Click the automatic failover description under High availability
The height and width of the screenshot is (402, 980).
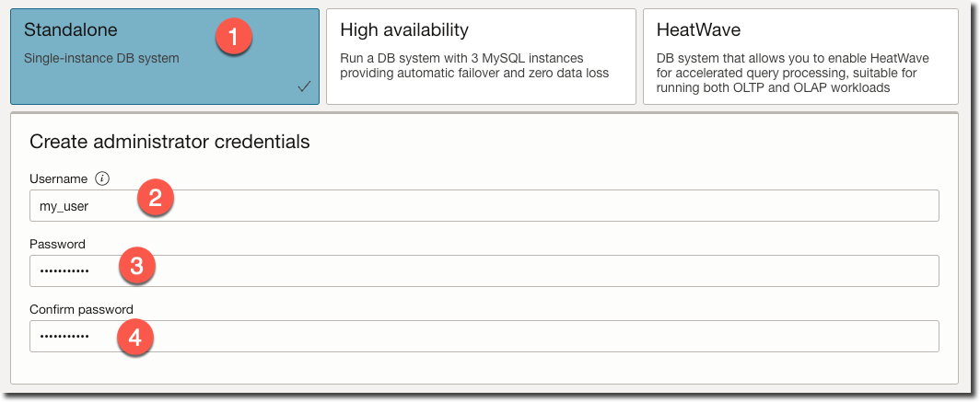click(474, 65)
